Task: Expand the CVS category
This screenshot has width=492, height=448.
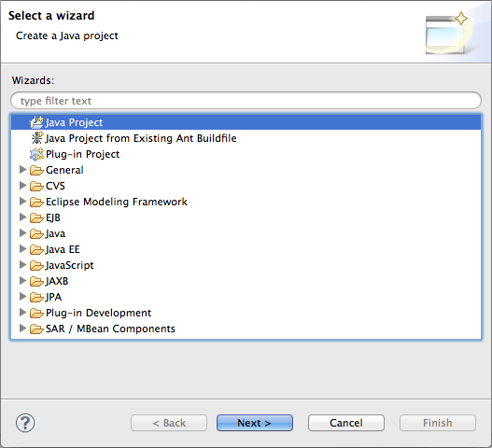Action: tap(22, 186)
